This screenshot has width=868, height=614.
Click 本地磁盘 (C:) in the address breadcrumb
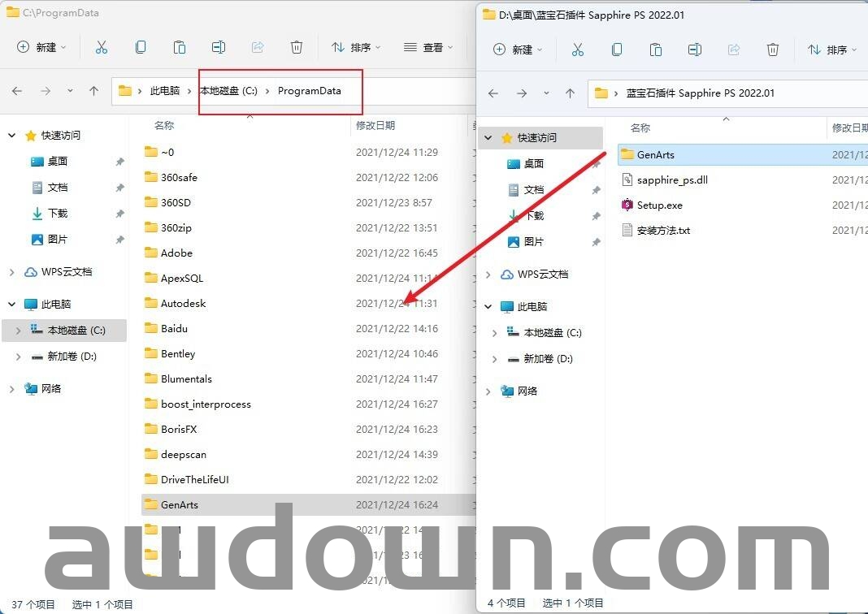pyautogui.click(x=228, y=91)
